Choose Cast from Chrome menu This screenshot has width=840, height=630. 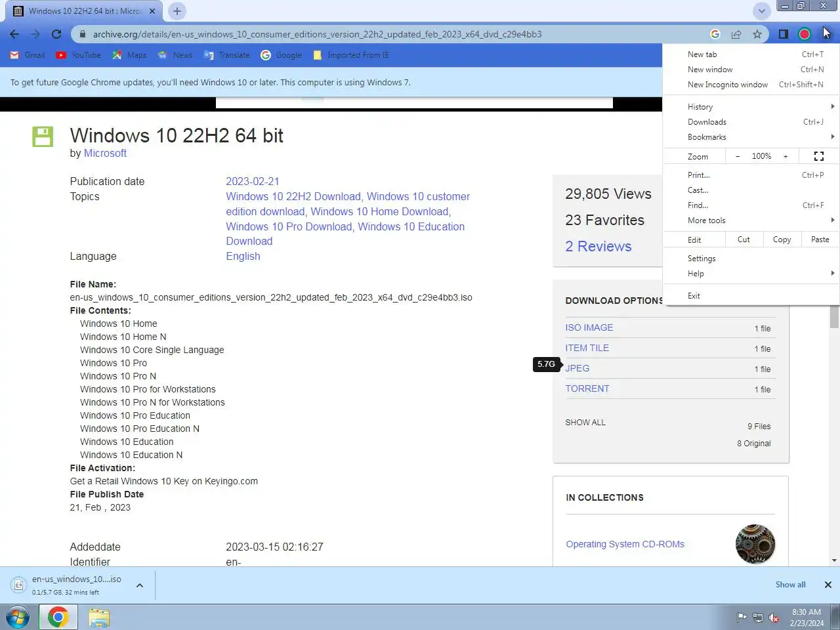tap(751, 190)
